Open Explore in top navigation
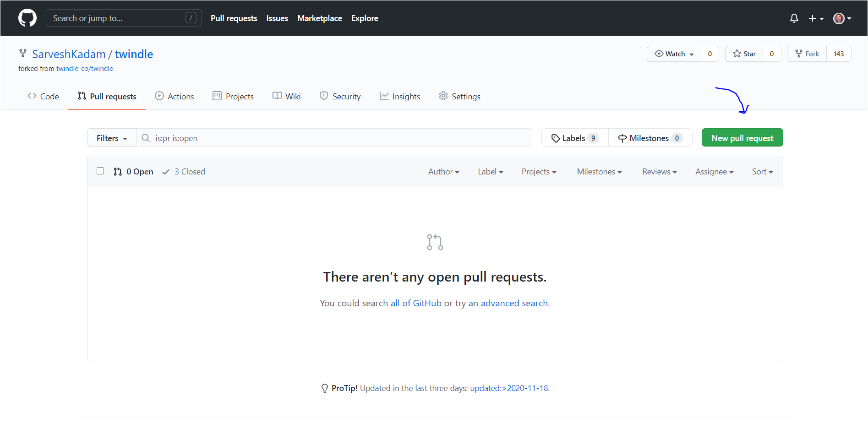 pyautogui.click(x=365, y=18)
